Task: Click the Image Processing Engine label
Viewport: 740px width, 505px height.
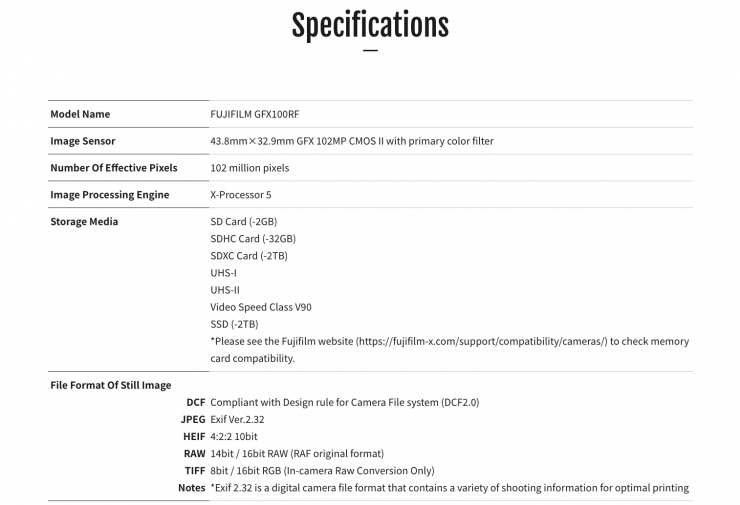Action: click(x=110, y=195)
